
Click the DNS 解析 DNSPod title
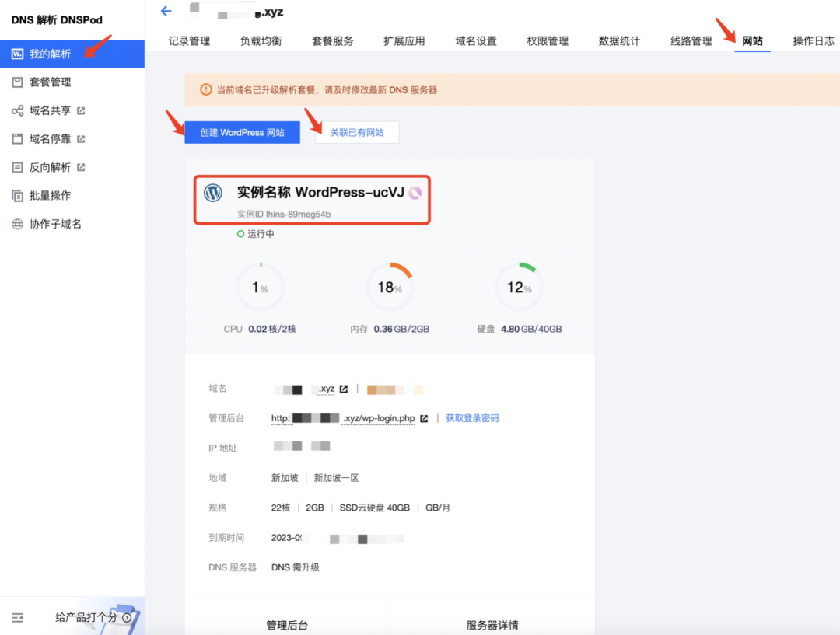point(57,19)
